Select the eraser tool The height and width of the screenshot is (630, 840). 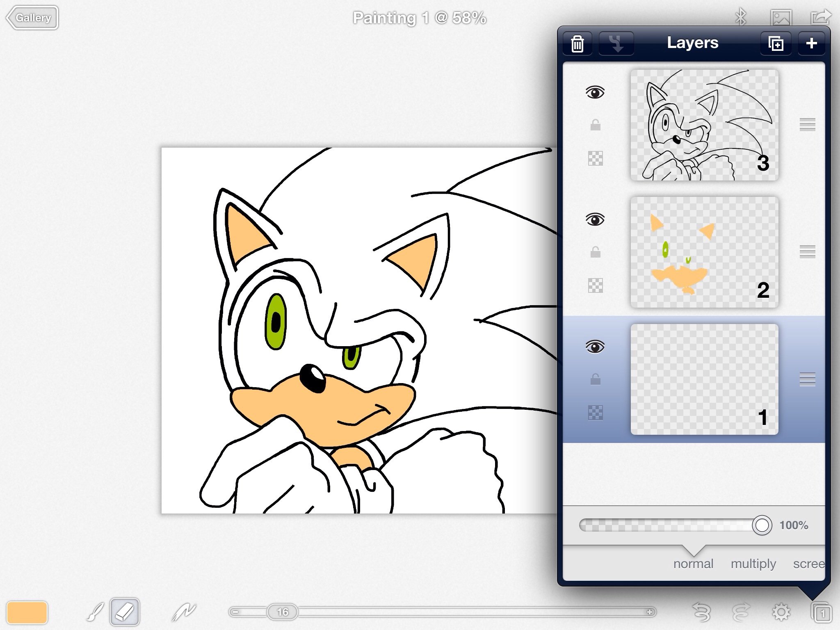(x=125, y=612)
